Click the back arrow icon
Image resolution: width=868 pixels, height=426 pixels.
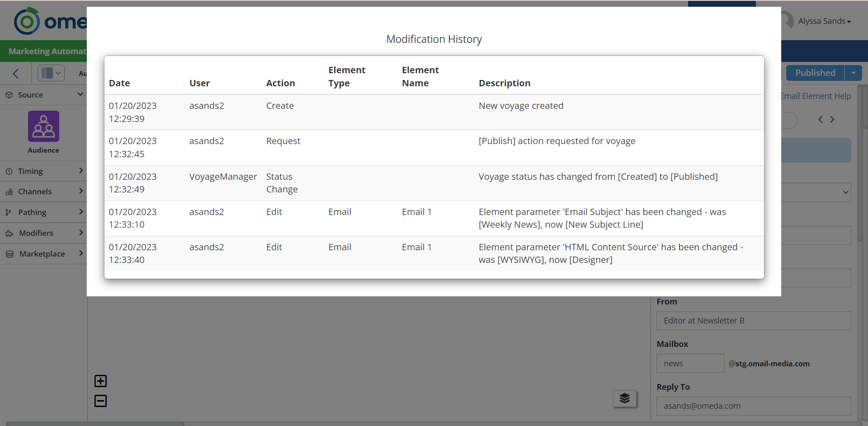point(16,73)
